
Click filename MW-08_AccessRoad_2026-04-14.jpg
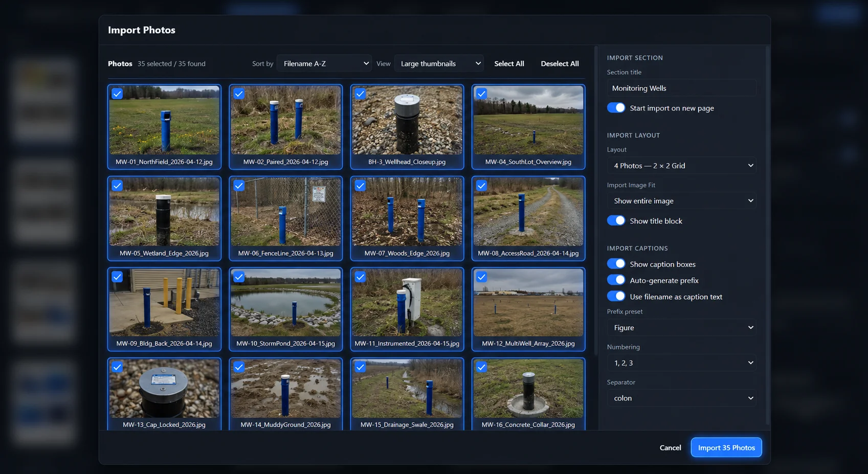coord(528,253)
